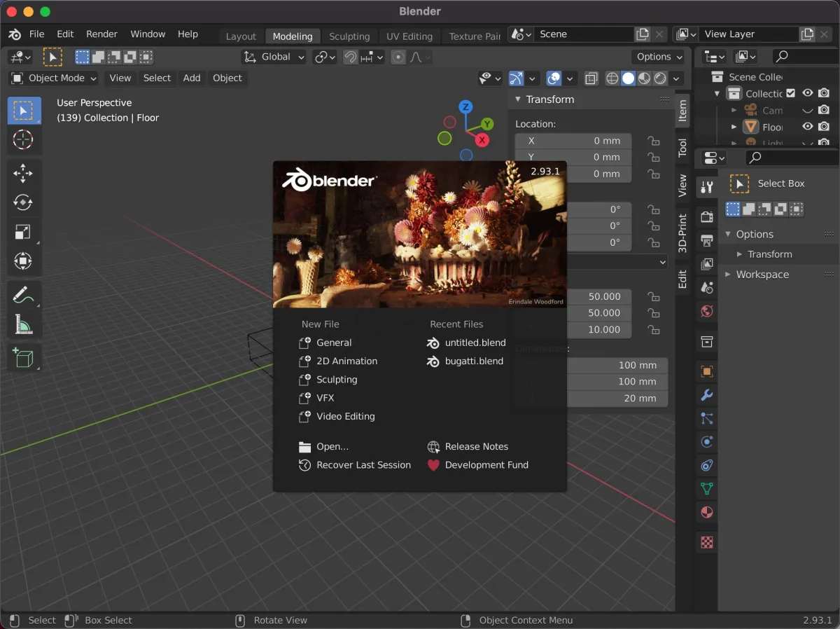Open the Render menu

click(101, 34)
